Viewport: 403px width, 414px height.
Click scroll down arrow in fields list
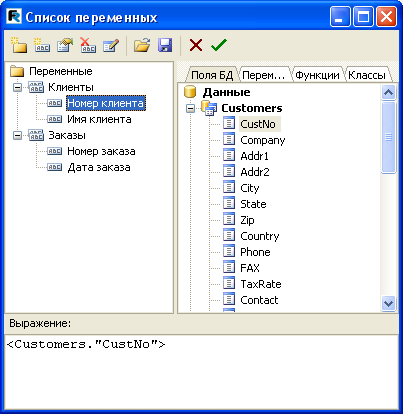tap(388, 303)
